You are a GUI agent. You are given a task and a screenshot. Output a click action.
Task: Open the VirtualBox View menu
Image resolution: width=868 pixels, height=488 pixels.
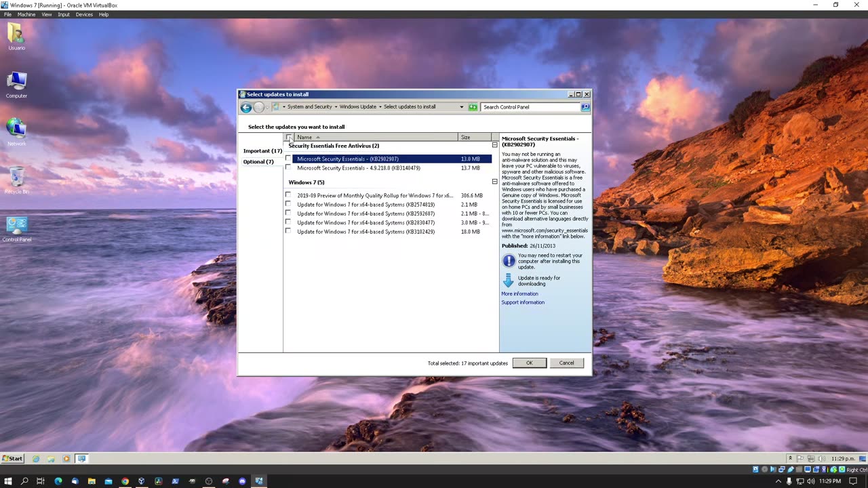tap(47, 14)
